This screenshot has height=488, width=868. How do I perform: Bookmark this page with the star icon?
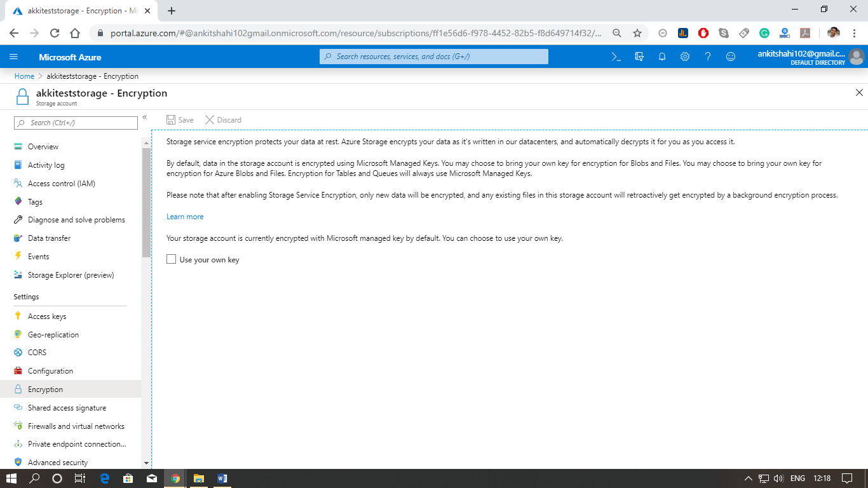pyautogui.click(x=637, y=33)
